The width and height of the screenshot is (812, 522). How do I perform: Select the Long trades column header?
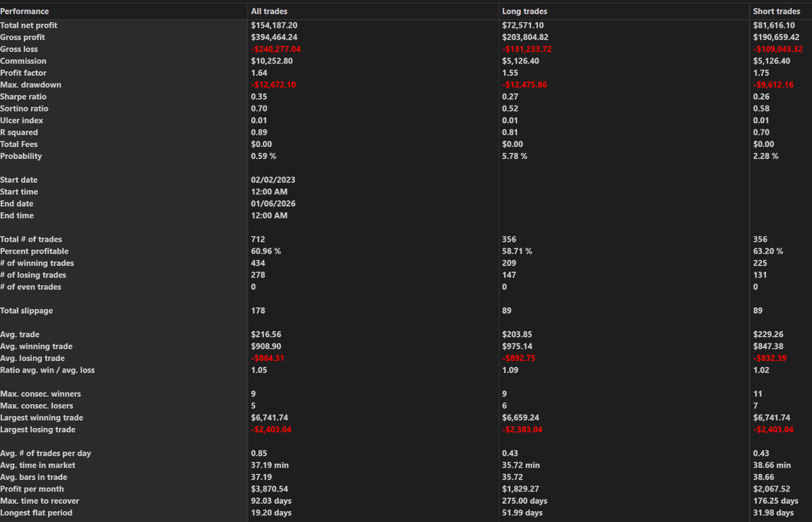(x=524, y=12)
